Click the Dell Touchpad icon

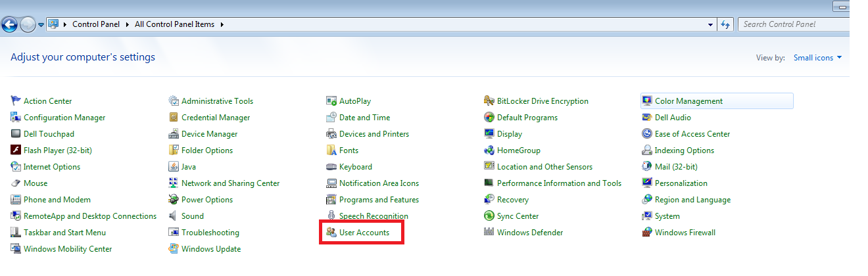click(x=16, y=133)
